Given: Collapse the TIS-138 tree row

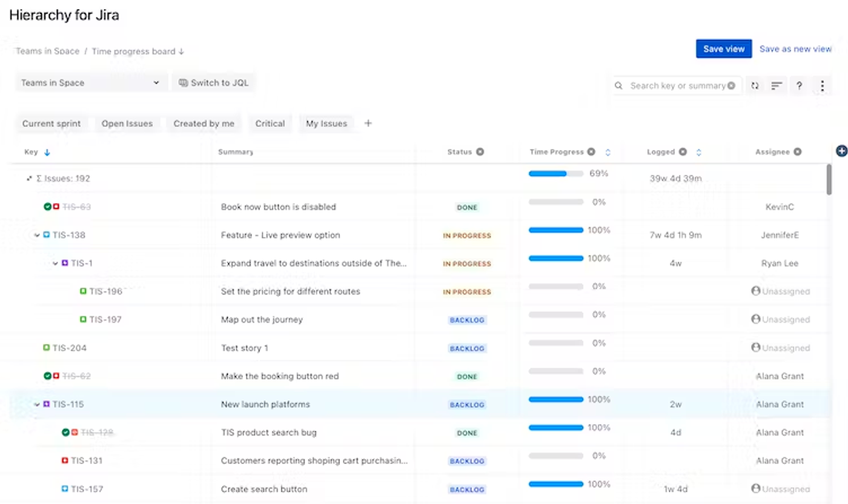Looking at the screenshot, I should point(37,235).
